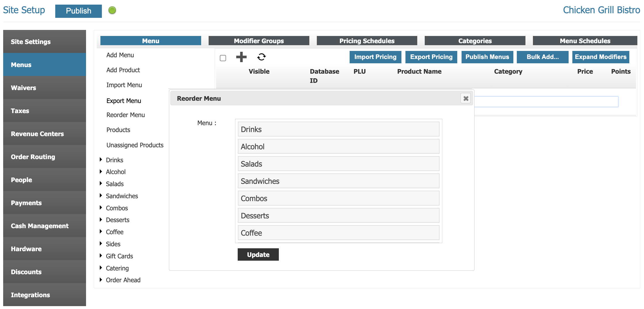Select Menus in the sidebar
The width and height of the screenshot is (644, 309).
pos(45,64)
